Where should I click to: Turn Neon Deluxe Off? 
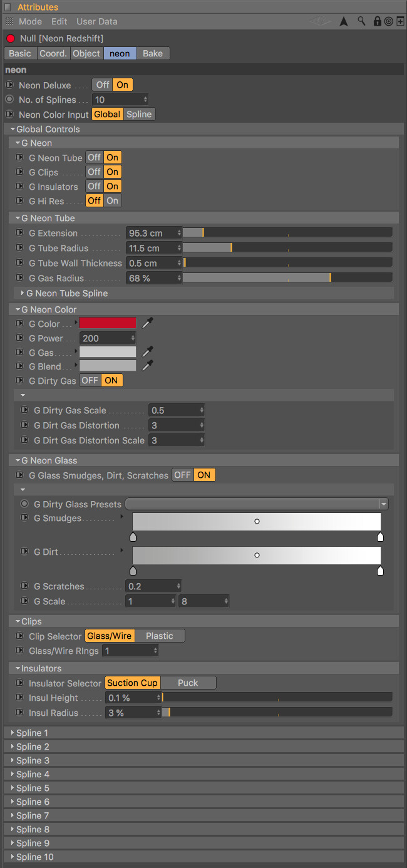tap(103, 85)
